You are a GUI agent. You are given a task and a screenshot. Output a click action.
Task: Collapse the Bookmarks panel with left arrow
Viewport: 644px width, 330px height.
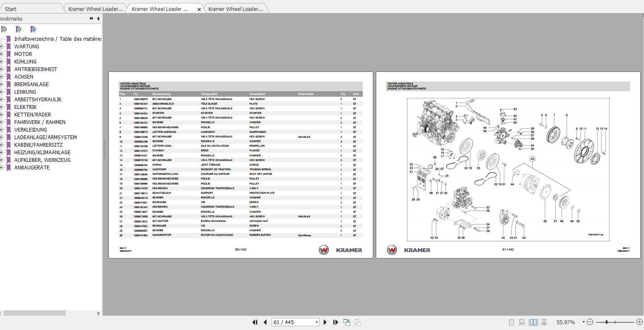[x=98, y=18]
